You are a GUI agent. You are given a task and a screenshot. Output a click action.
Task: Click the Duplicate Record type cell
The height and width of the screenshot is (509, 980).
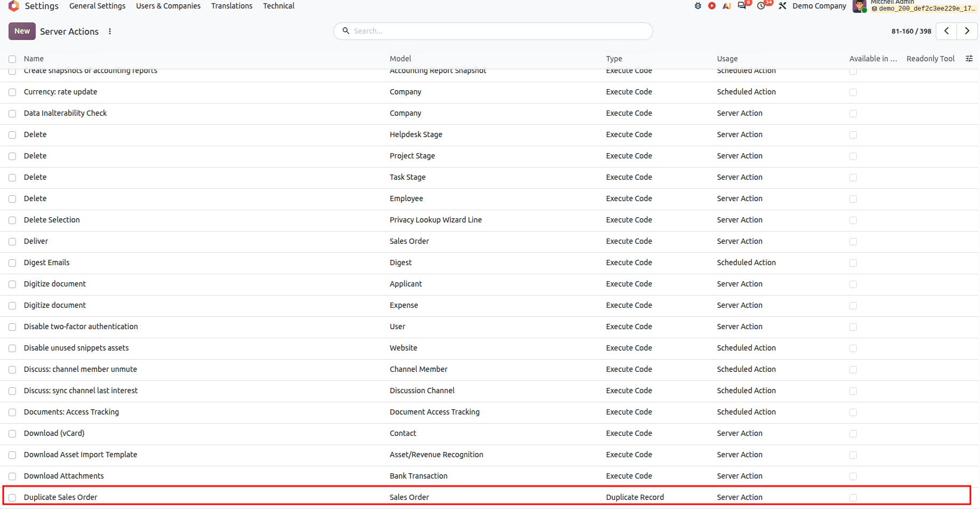click(x=635, y=497)
